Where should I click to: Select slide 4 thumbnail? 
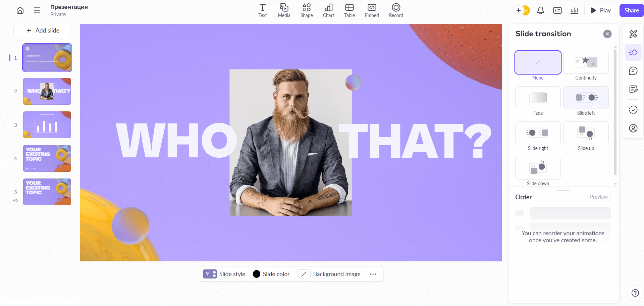coord(47,158)
